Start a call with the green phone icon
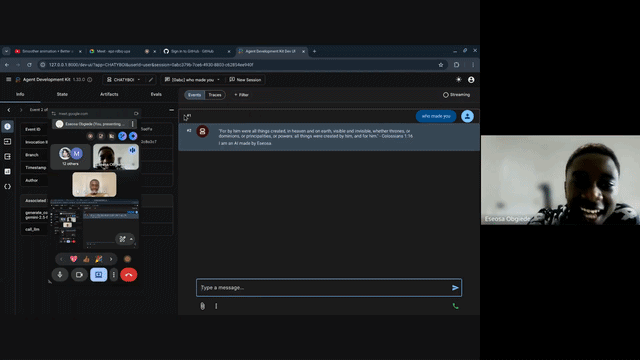Viewport: 640px width, 360px height. click(x=456, y=306)
